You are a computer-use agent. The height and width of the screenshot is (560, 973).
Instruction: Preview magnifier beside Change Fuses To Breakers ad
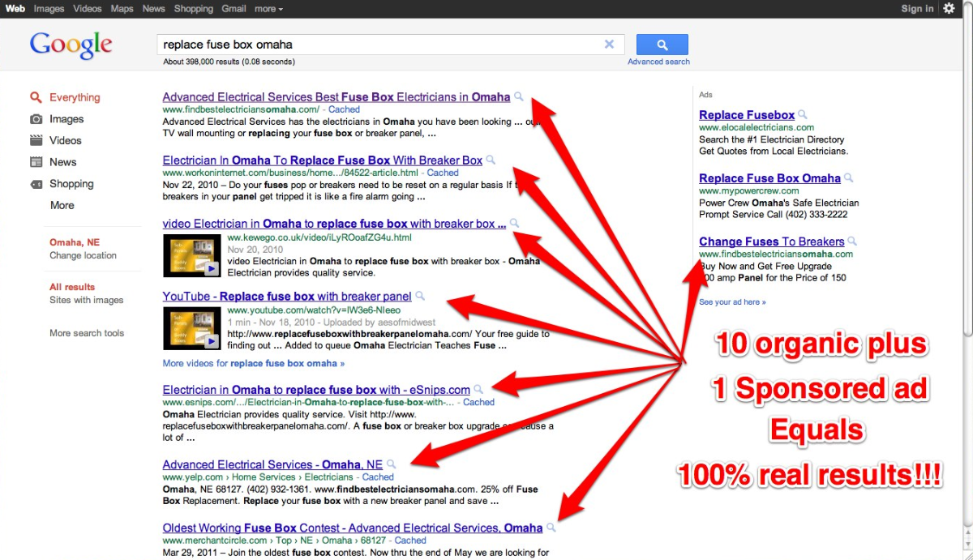852,241
